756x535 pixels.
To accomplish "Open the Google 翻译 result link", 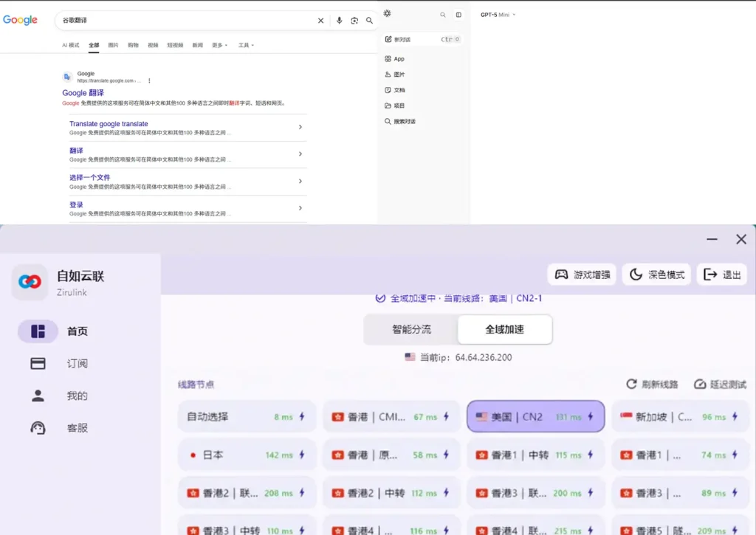I will 83,92.
